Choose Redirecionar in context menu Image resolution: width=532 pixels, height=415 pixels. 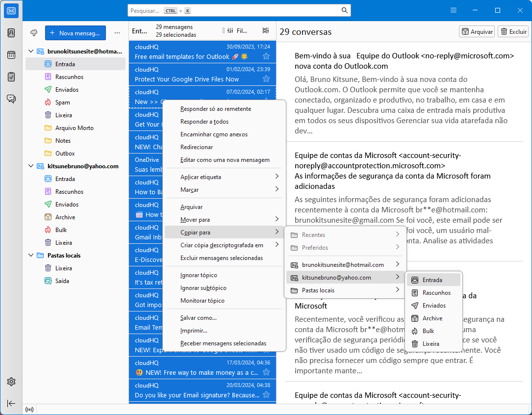pyautogui.click(x=224, y=147)
